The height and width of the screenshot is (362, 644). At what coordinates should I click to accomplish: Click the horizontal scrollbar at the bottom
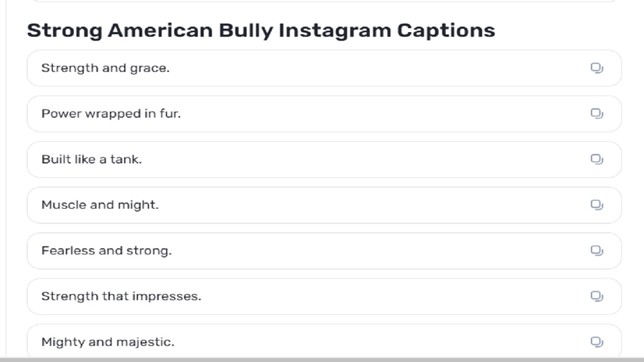[x=322, y=359]
